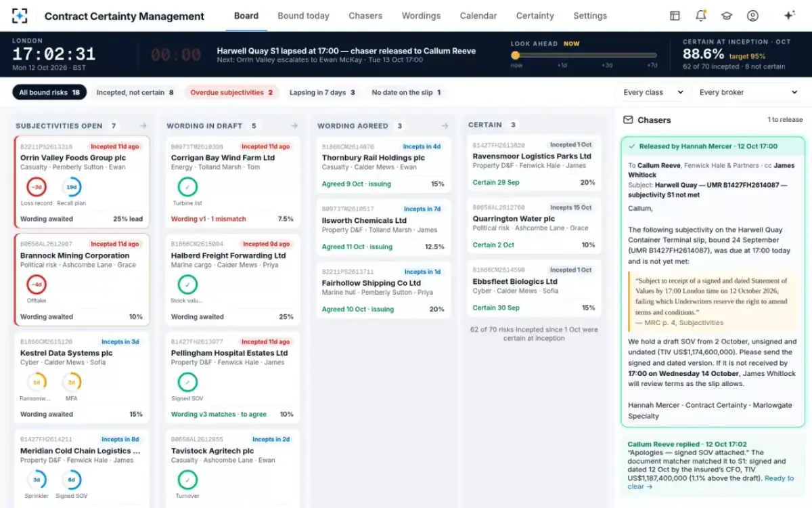
Task: Click Kestrel Data's Ransomware circle
Action: coord(37,382)
